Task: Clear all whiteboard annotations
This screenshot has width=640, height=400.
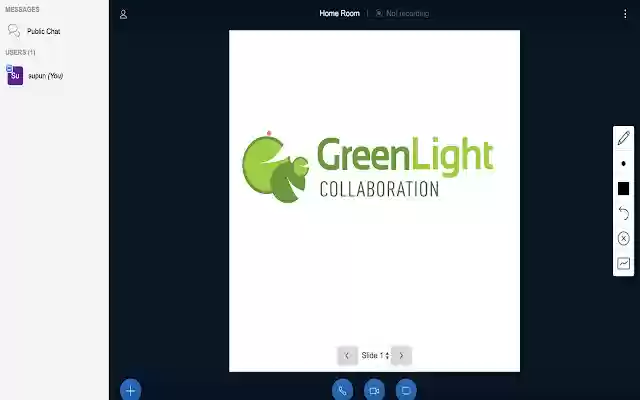Action: pyautogui.click(x=623, y=238)
